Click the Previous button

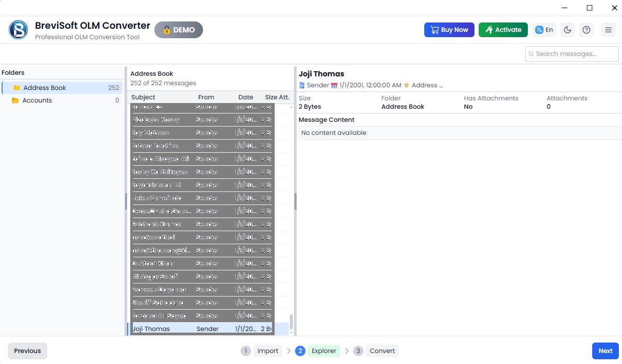coord(27,351)
